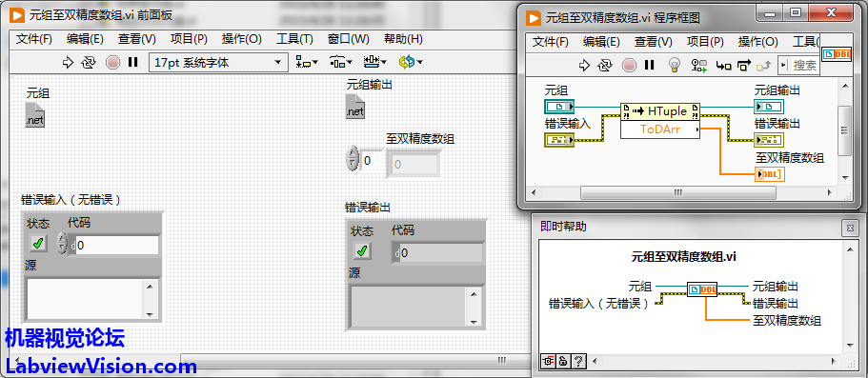Click the HTuple invoke node

660,111
